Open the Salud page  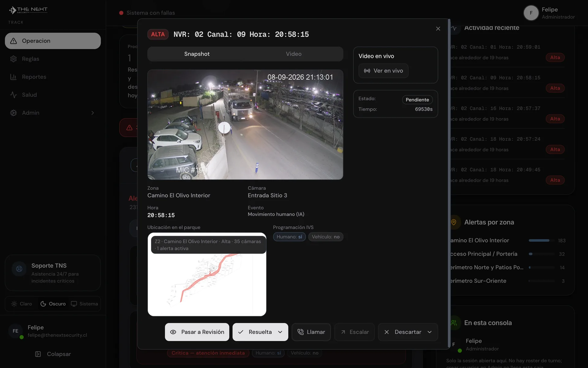[53, 95]
